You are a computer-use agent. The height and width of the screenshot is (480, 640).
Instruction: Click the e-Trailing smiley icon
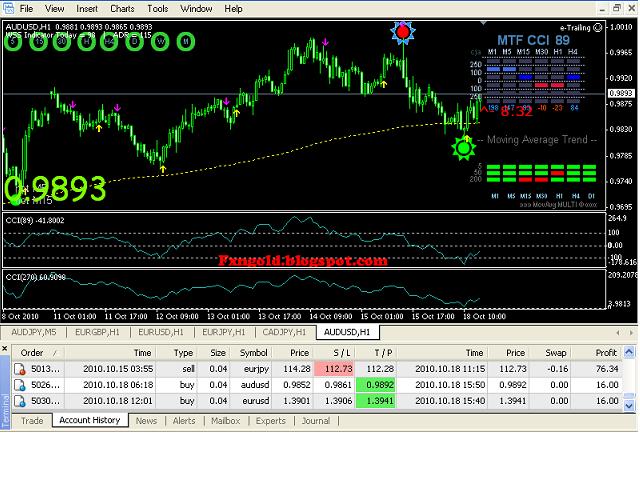598,27
